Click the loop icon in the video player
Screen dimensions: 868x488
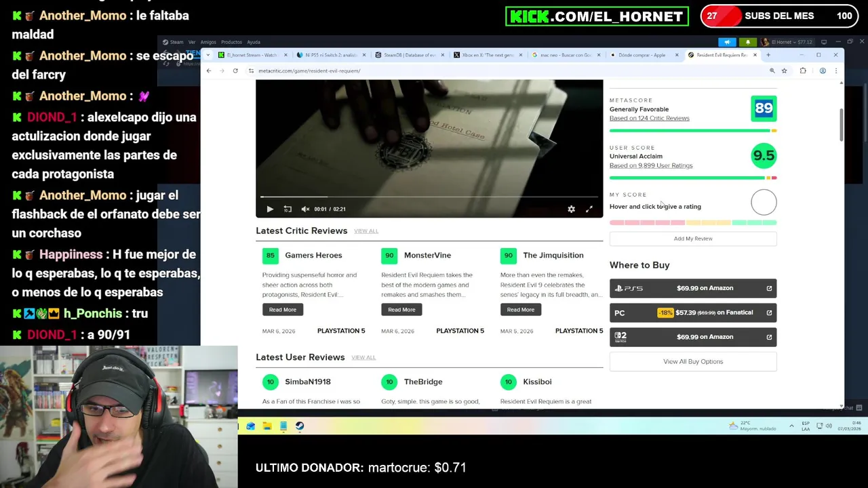[288, 209]
